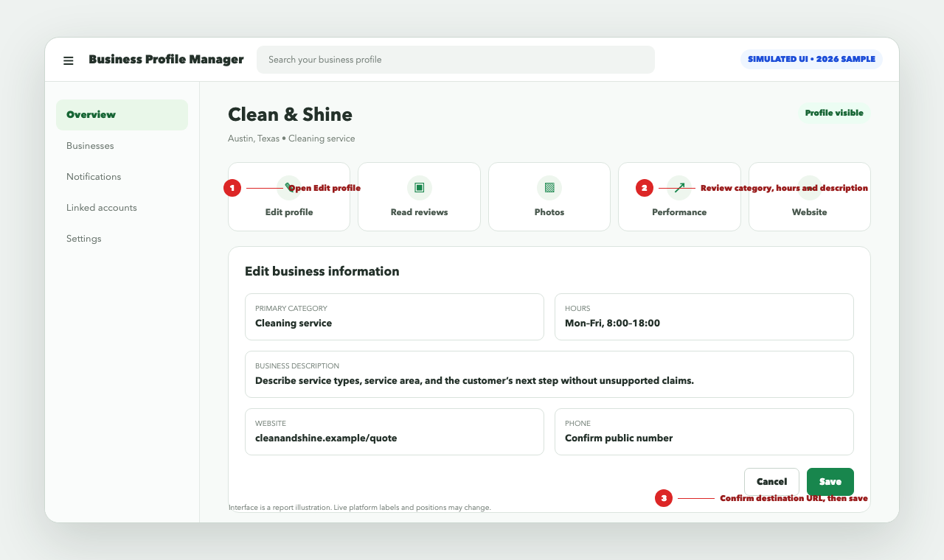The image size is (944, 560).
Task: Click the live platform labels disclaimer footnote
Action: point(360,508)
